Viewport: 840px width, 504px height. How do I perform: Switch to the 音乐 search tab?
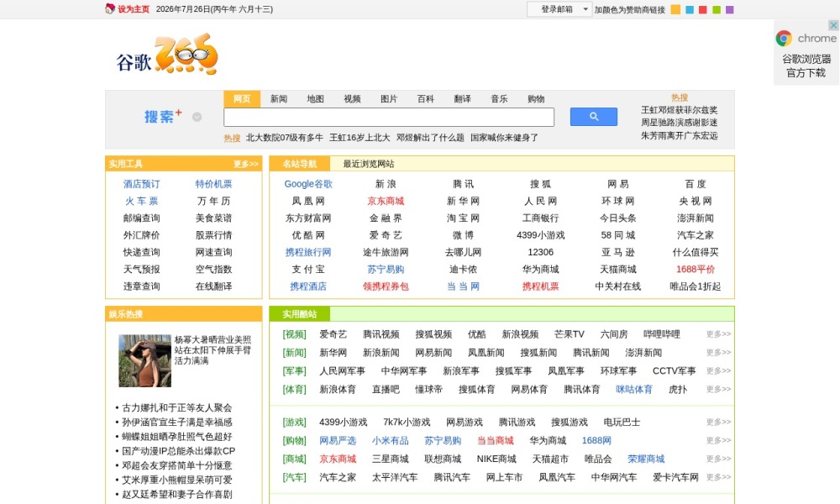499,98
